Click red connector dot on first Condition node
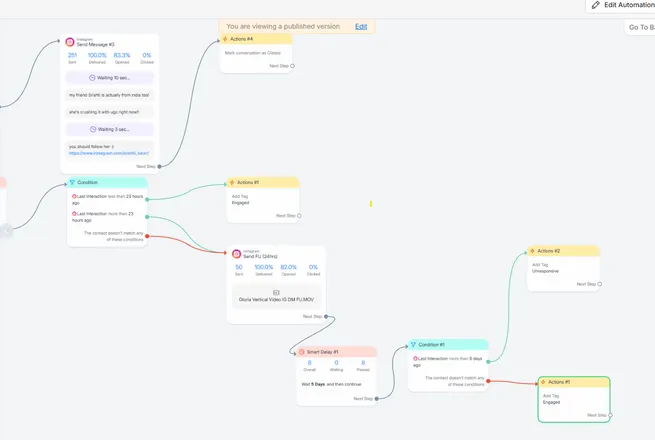The height and width of the screenshot is (440, 655). [x=147, y=236]
